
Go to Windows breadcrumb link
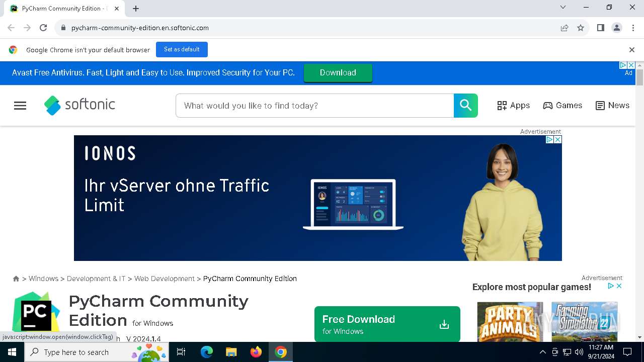tap(43, 279)
